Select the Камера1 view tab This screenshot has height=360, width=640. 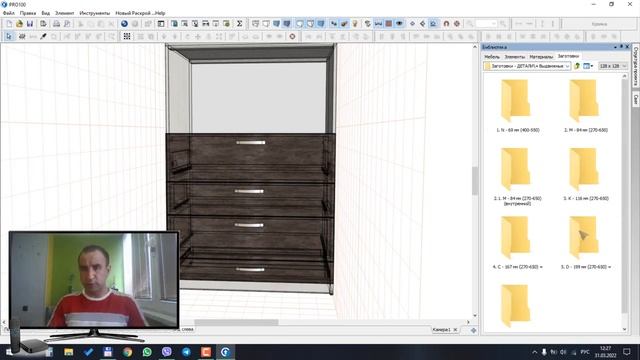coord(441,329)
